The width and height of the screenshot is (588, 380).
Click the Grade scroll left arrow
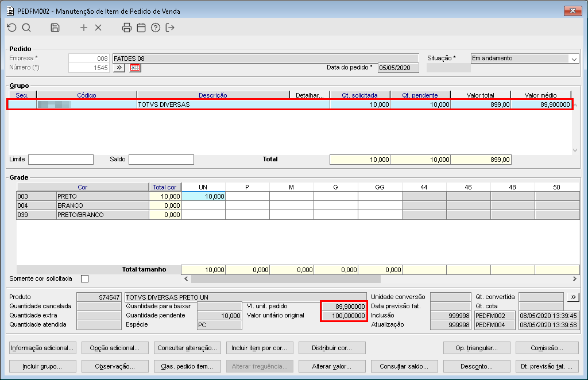tap(186, 279)
